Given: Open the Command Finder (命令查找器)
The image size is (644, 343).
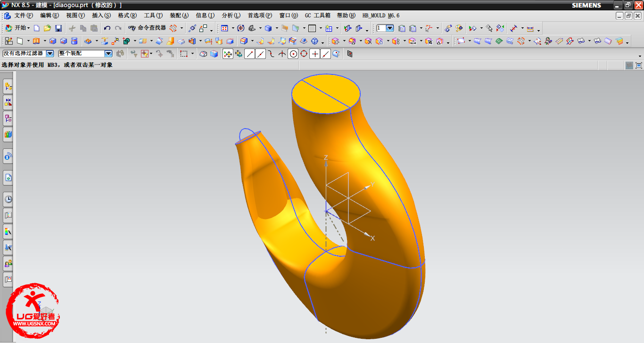Looking at the screenshot, I should (x=147, y=28).
